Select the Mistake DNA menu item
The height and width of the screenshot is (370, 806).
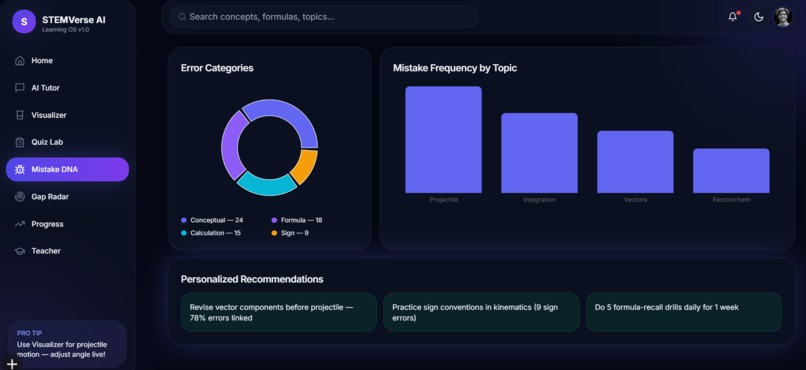click(x=67, y=170)
